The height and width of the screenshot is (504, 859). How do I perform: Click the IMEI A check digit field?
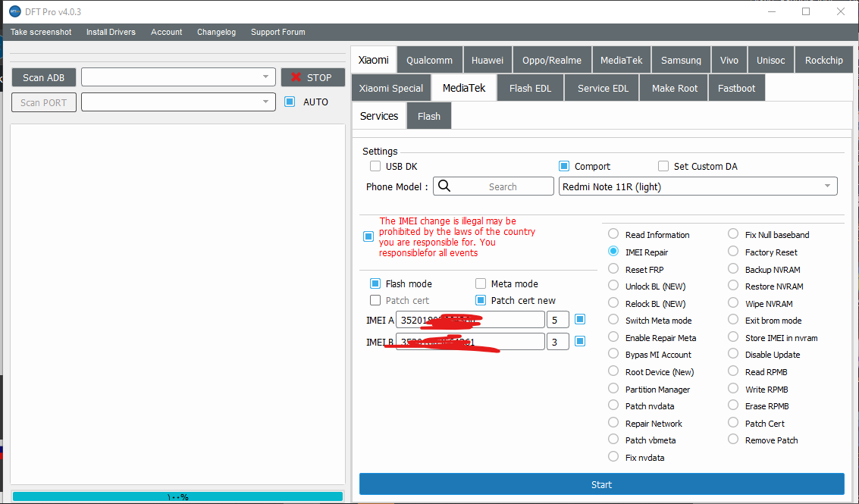(558, 319)
